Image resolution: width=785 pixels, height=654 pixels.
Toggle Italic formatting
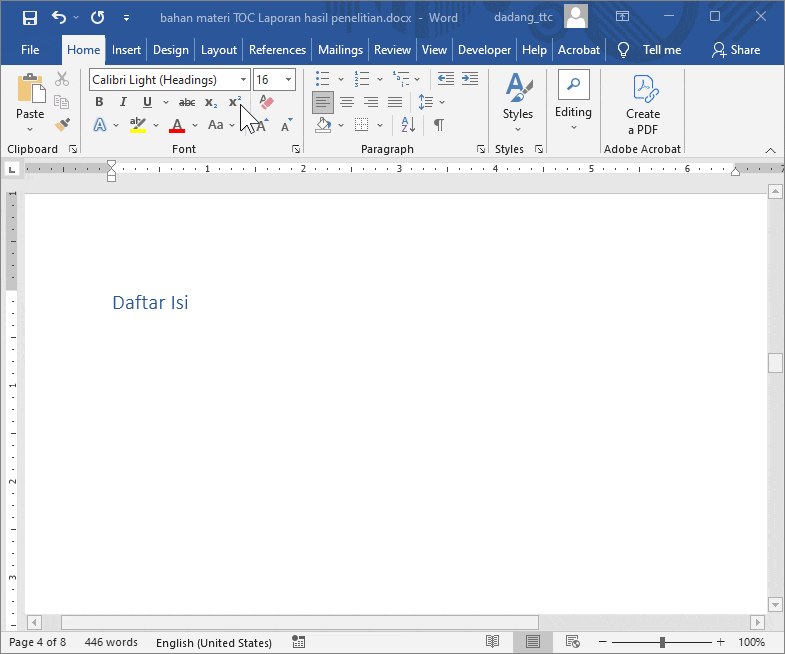[x=123, y=102]
